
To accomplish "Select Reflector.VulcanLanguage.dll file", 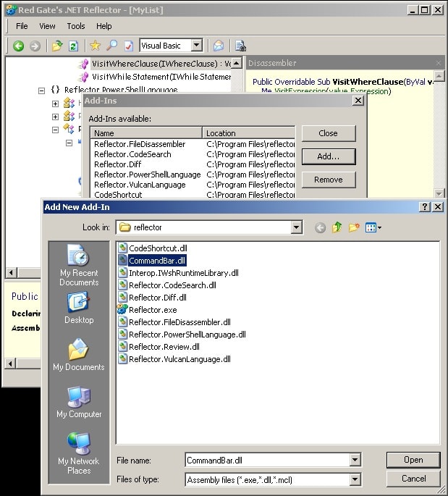I will point(174,359).
